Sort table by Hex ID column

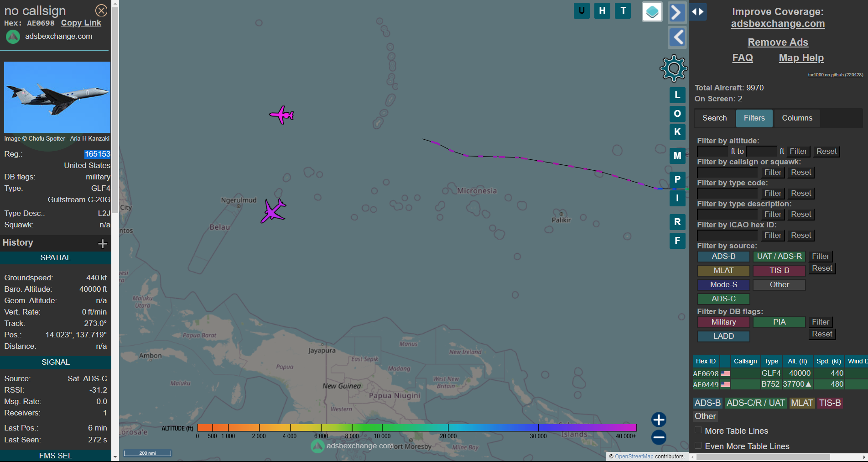[x=706, y=361]
